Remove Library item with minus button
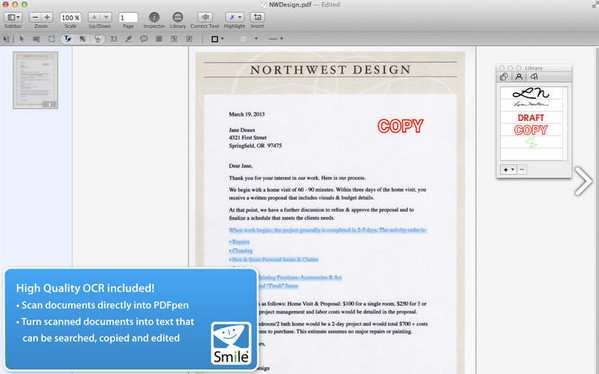The image size is (599, 374). click(x=522, y=169)
